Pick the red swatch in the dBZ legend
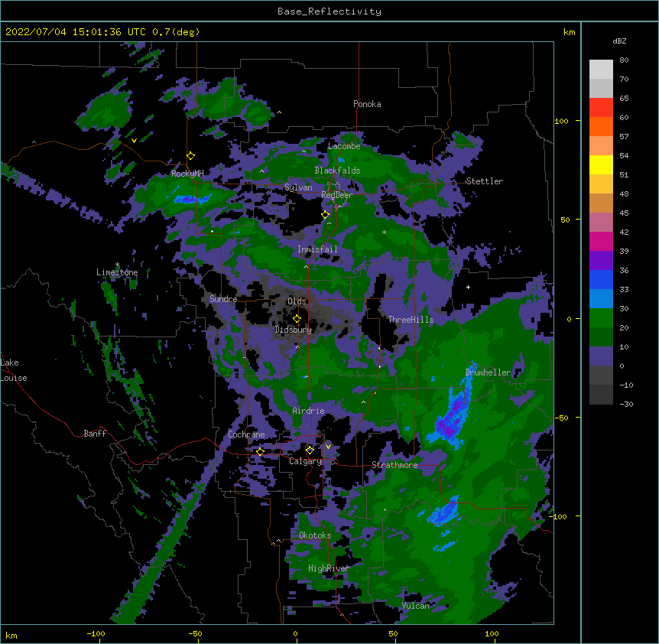 point(601,107)
